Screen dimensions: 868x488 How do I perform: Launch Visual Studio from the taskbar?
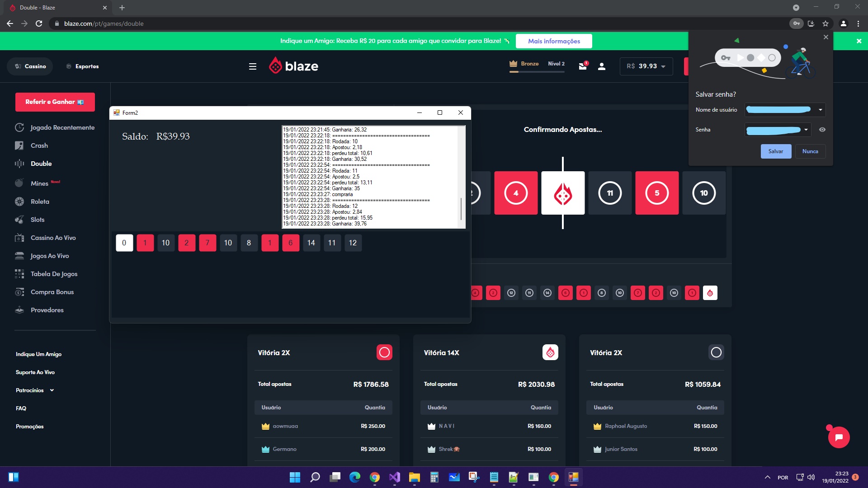(x=395, y=477)
